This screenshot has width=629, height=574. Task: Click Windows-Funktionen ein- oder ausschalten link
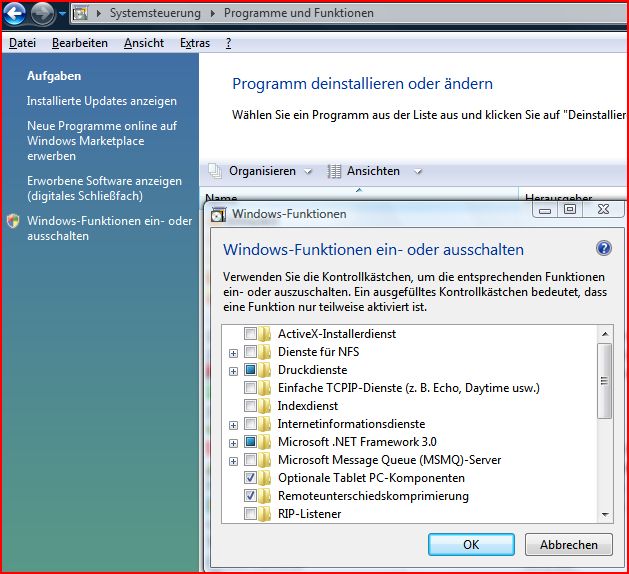click(x=109, y=228)
